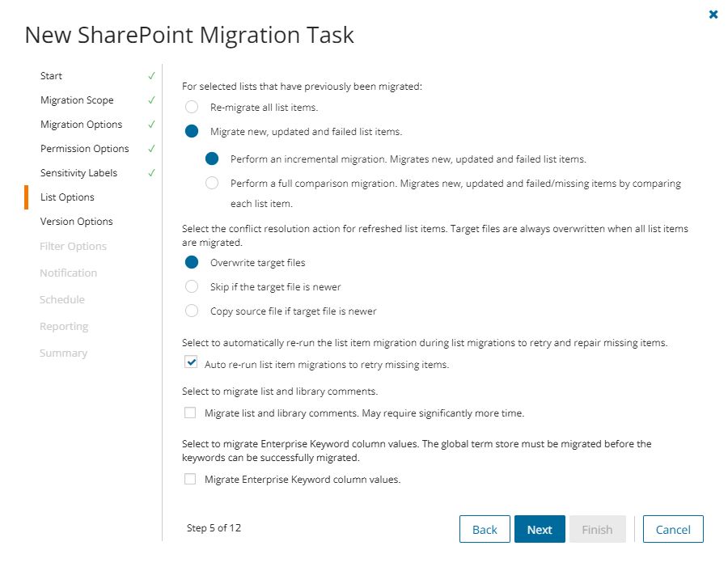The width and height of the screenshot is (728, 567).
Task: Choose Overwrite target files option
Action: point(192,262)
